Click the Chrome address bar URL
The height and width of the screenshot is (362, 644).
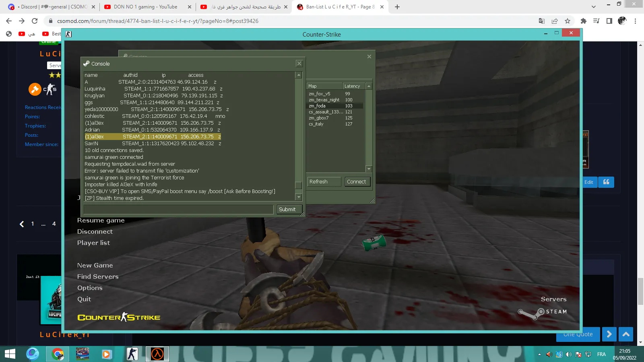coord(158,21)
